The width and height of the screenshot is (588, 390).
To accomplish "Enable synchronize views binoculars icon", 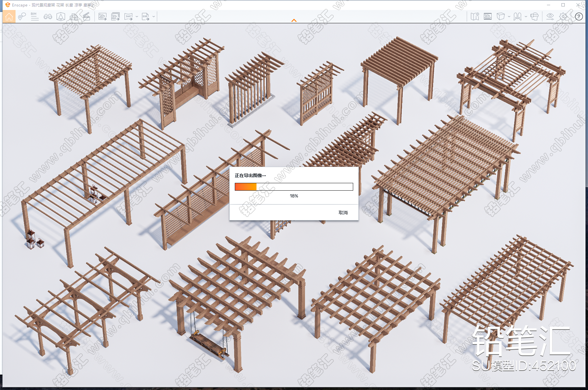I will coord(48,16).
